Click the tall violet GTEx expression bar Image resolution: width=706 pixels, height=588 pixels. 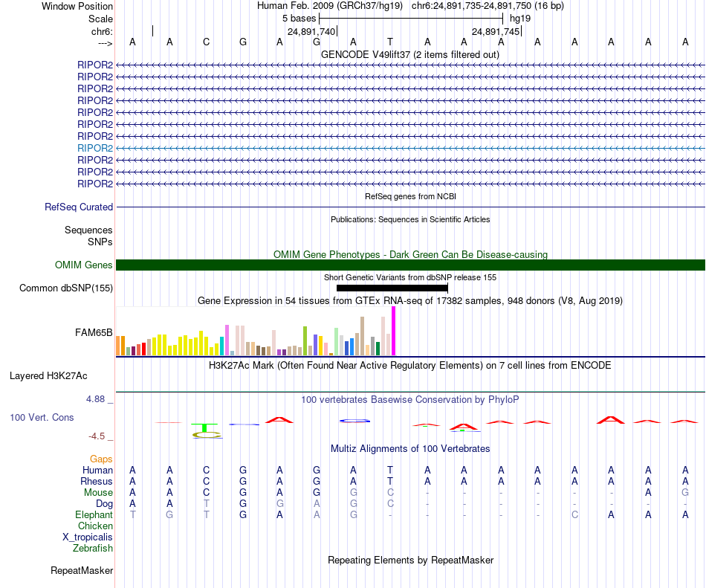point(227,340)
